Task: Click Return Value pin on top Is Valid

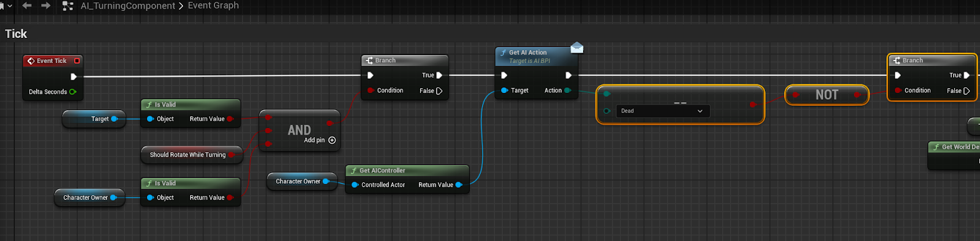Action: (x=230, y=119)
